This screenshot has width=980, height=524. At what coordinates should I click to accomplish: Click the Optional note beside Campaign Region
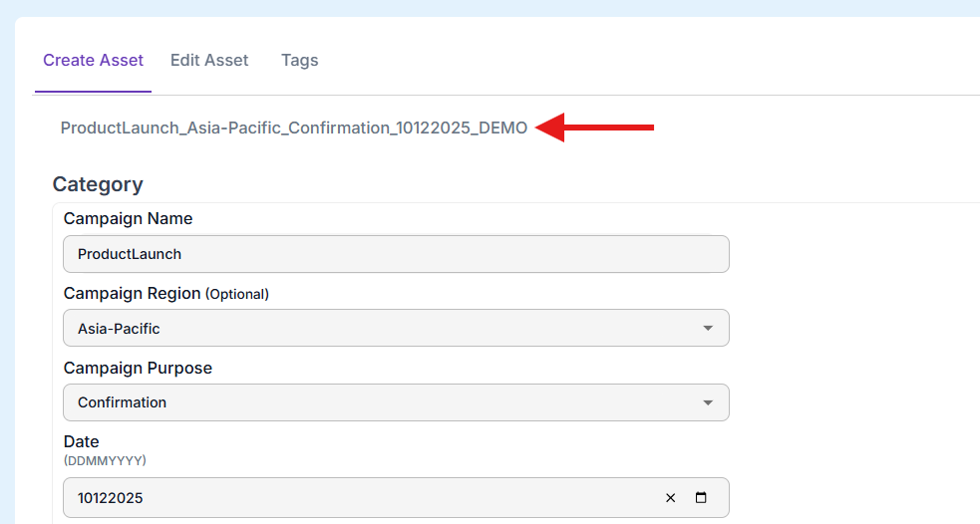[237, 294]
